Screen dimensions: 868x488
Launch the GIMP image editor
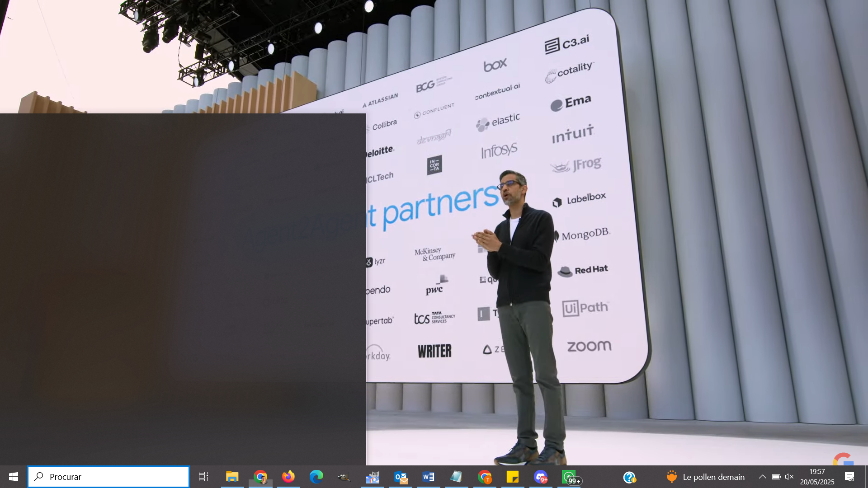point(344,477)
